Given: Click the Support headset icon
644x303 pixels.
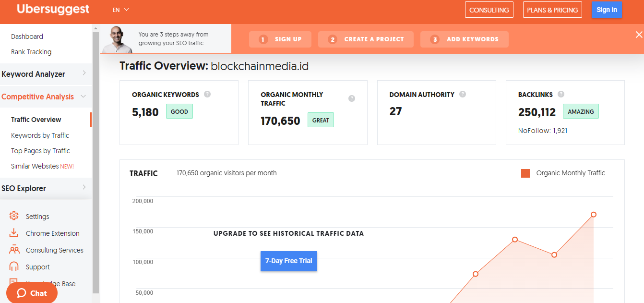Looking at the screenshot, I should [14, 267].
